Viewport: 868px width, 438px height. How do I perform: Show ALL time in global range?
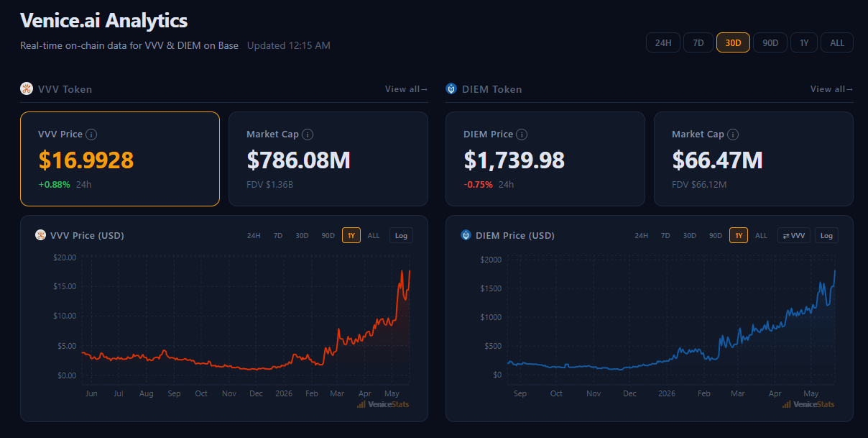(837, 42)
